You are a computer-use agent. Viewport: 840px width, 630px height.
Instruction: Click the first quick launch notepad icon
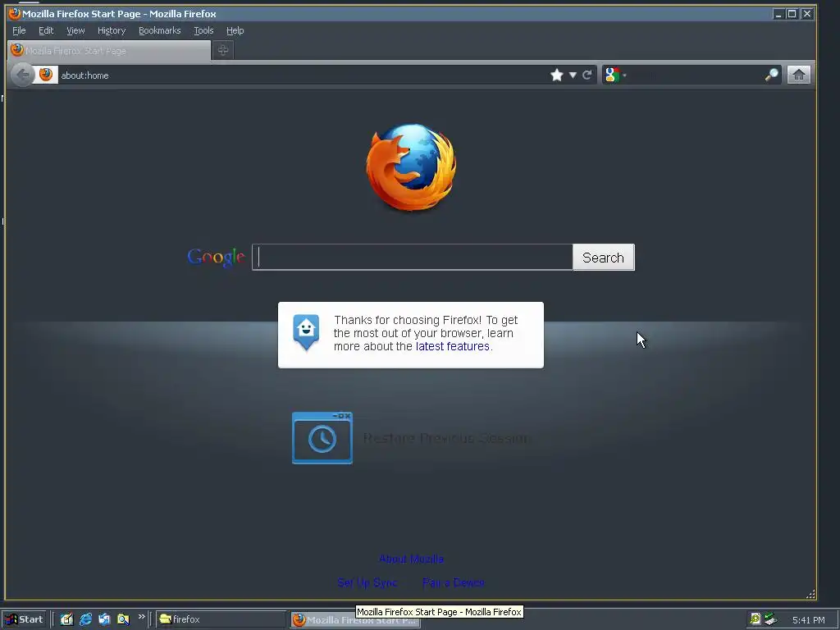(x=66, y=619)
